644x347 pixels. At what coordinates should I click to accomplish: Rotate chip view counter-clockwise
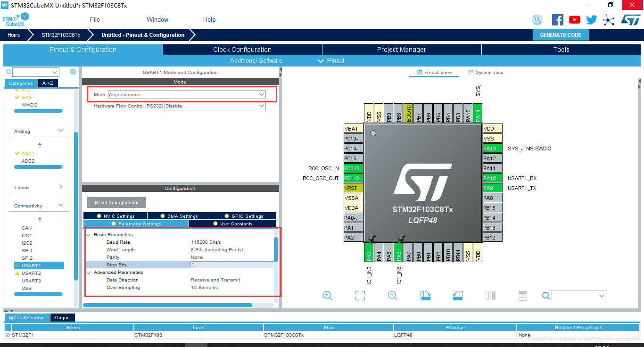tap(458, 295)
